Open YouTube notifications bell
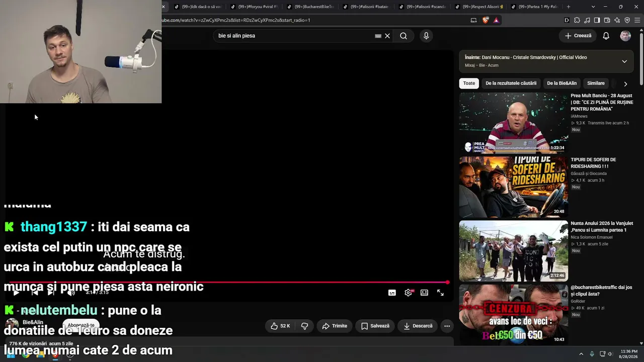Screen dimensions: 644x362 (x=606, y=36)
